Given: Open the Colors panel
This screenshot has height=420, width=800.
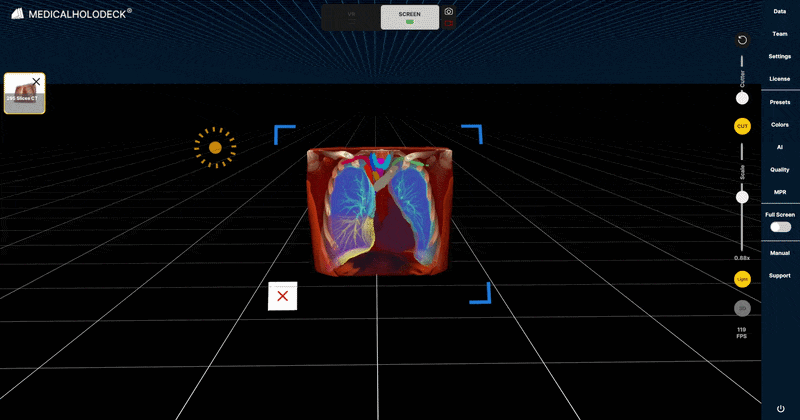Looking at the screenshot, I should pyautogui.click(x=779, y=125).
